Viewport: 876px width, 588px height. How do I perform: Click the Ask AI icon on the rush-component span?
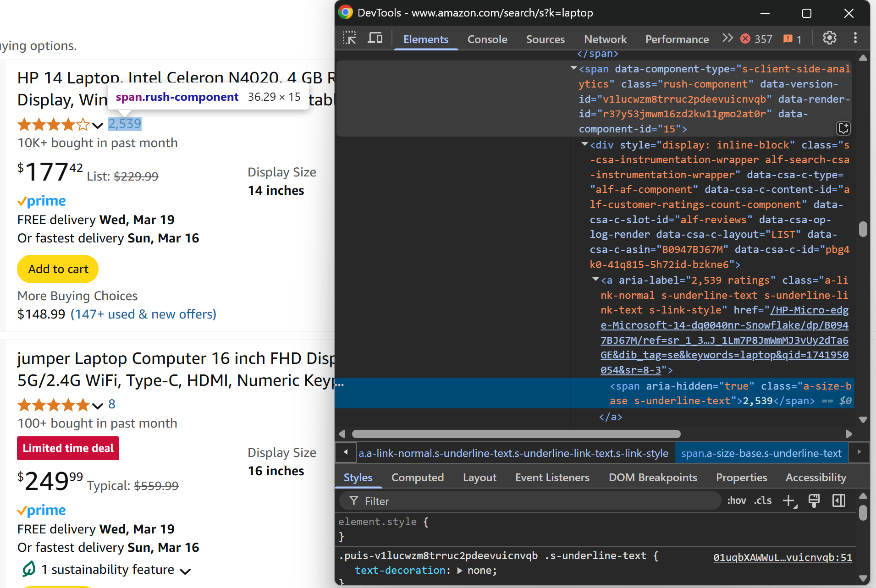tap(843, 128)
